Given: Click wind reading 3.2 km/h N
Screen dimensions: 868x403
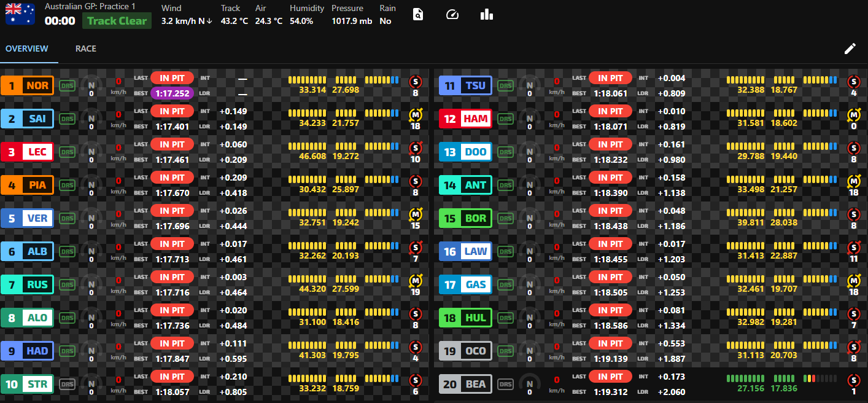Looking at the screenshot, I should (187, 21).
